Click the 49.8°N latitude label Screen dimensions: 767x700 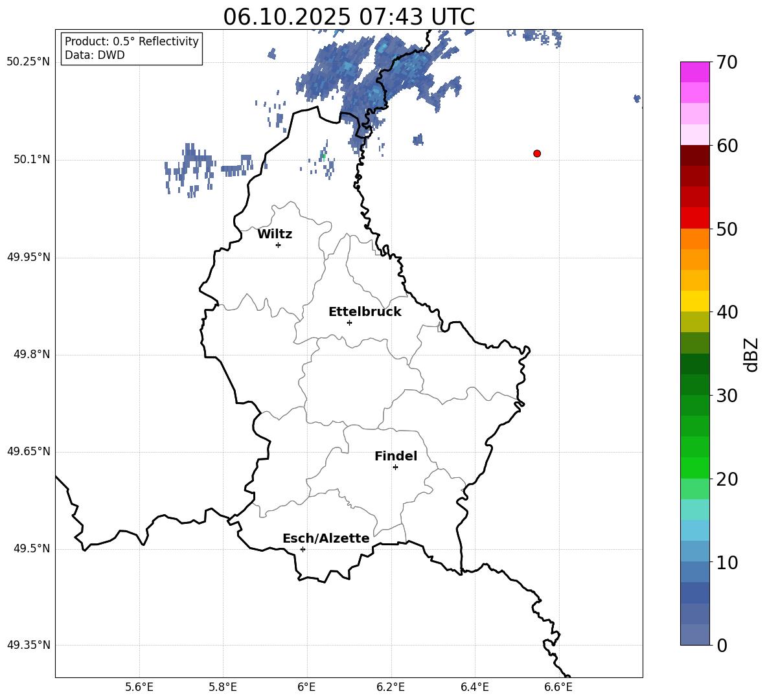point(32,354)
